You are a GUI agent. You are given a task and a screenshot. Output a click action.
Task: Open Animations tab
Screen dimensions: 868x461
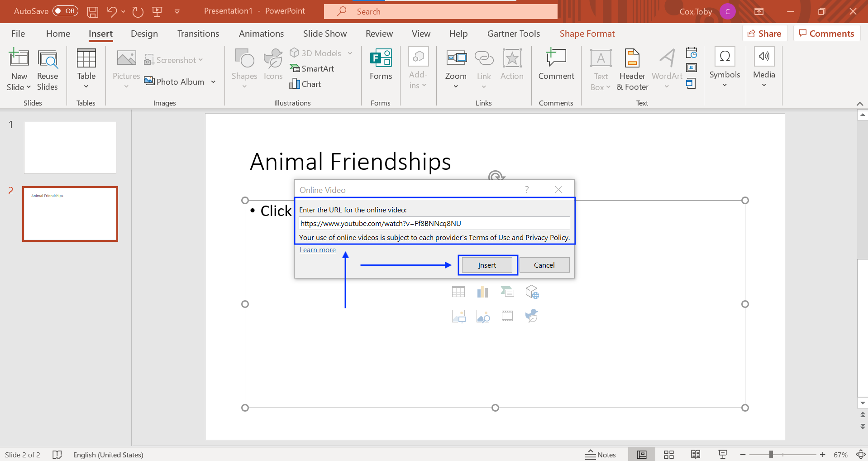pyautogui.click(x=261, y=34)
